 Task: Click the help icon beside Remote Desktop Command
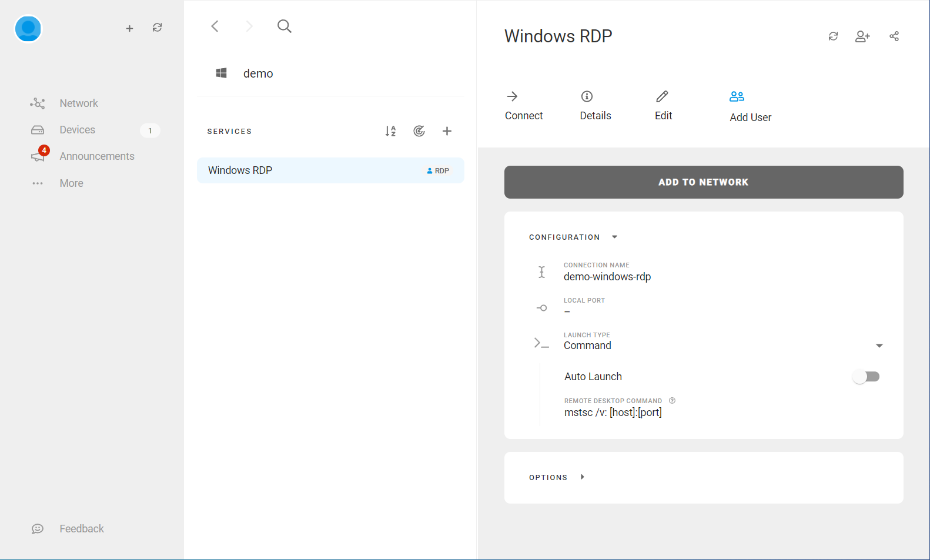(x=672, y=401)
